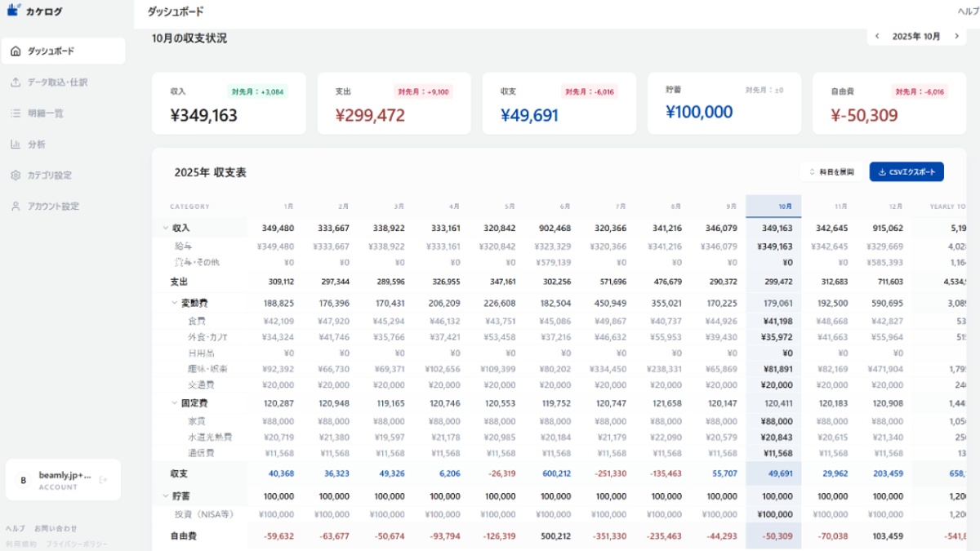Click the 自由費 summary card ¥-50,309
Viewport: 980px width, 551px height.
(889, 104)
